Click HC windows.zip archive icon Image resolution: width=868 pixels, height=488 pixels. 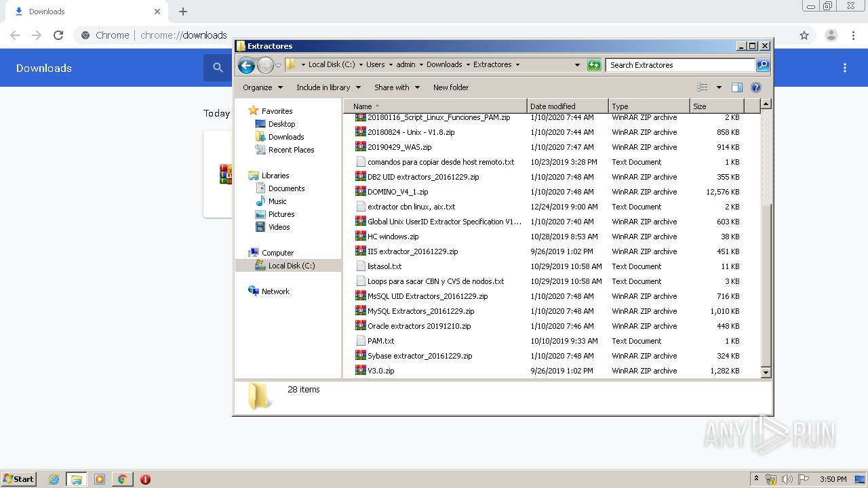[x=361, y=236]
